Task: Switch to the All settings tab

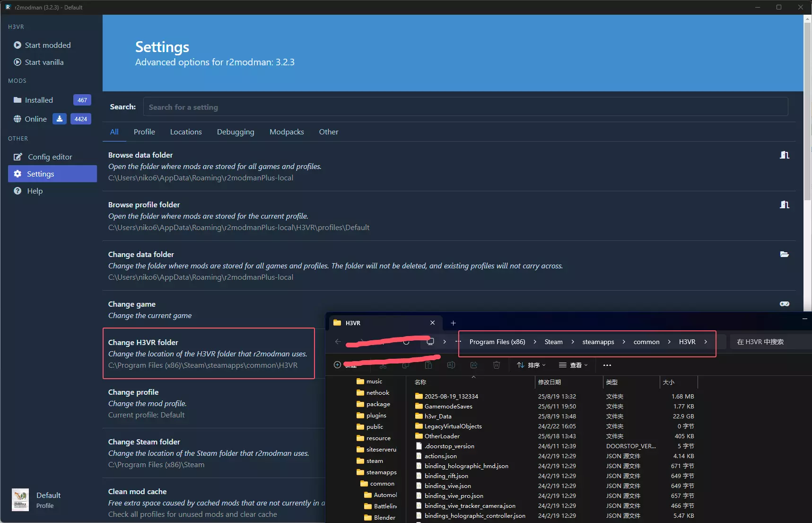Action: click(114, 132)
